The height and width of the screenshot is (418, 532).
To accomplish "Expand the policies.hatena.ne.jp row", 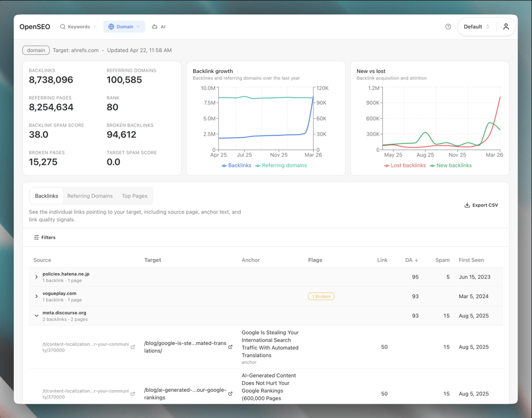I will click(x=36, y=277).
